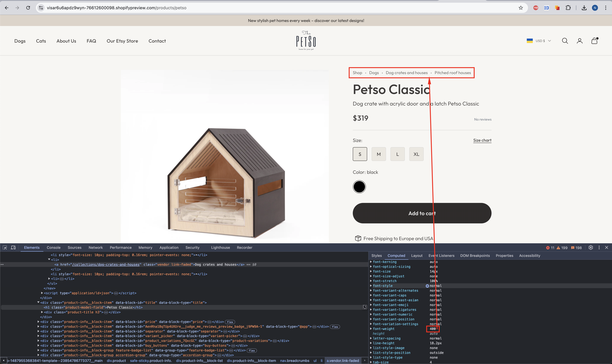The image size is (612, 364).
Task: Click the DevTools inspect element picker icon
Action: pyautogui.click(x=5, y=247)
